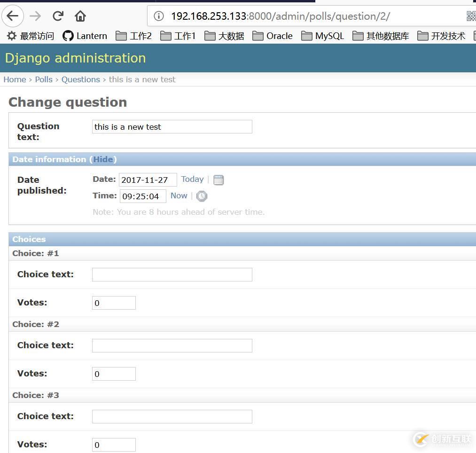Open the 大数据 bookmark folder

pyautogui.click(x=224, y=36)
